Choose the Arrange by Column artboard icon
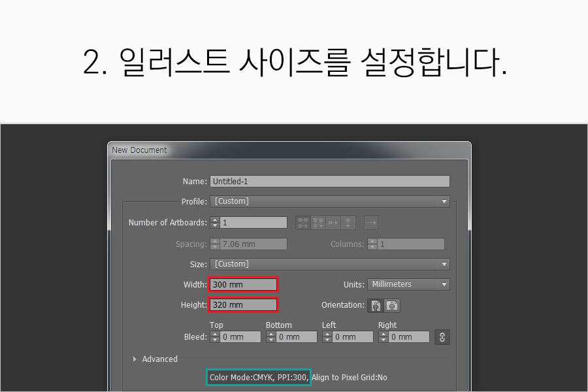Image resolution: width=588 pixels, height=392 pixels. [x=348, y=223]
